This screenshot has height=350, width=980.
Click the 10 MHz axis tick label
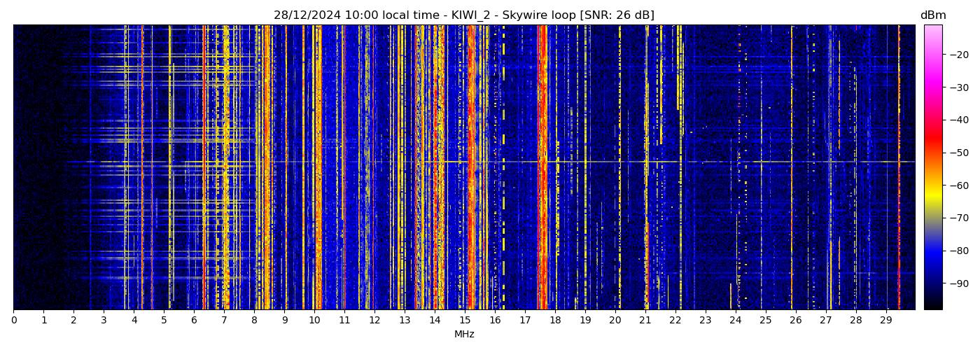(314, 320)
